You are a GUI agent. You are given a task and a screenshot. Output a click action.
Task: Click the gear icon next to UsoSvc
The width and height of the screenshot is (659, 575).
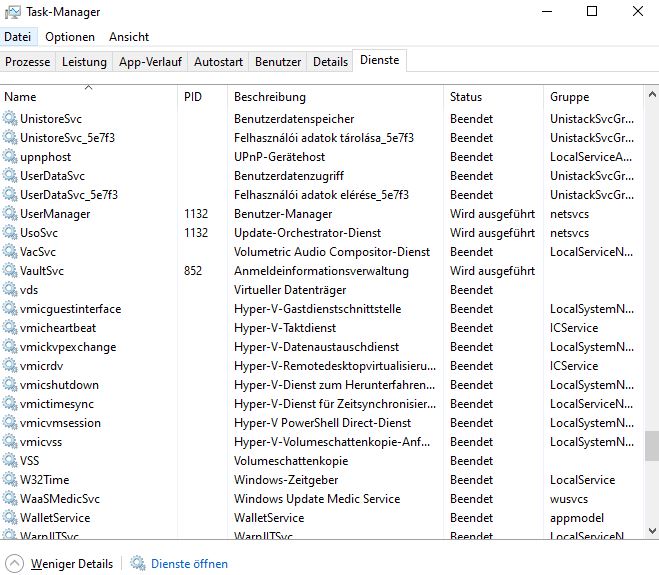[x=10, y=232]
